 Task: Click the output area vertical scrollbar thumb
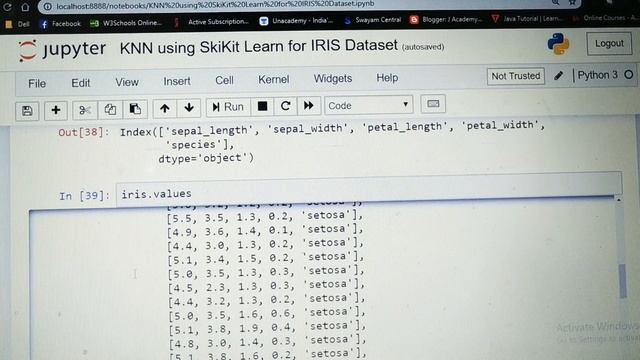622,281
